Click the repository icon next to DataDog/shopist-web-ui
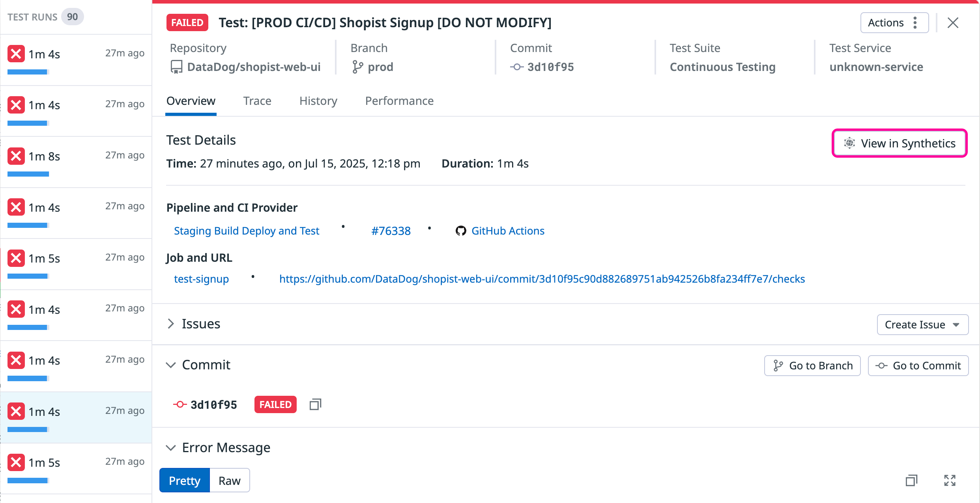980x503 pixels. pos(176,67)
